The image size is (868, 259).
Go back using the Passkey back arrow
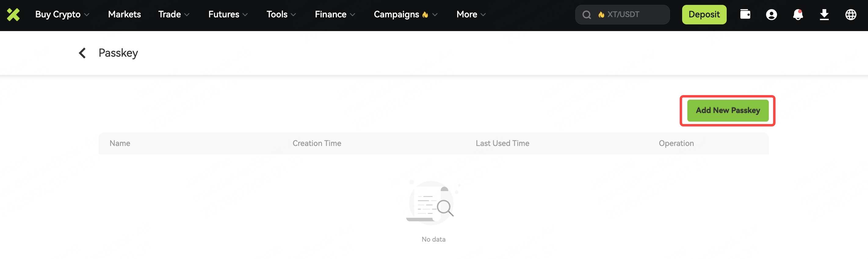pyautogui.click(x=82, y=53)
